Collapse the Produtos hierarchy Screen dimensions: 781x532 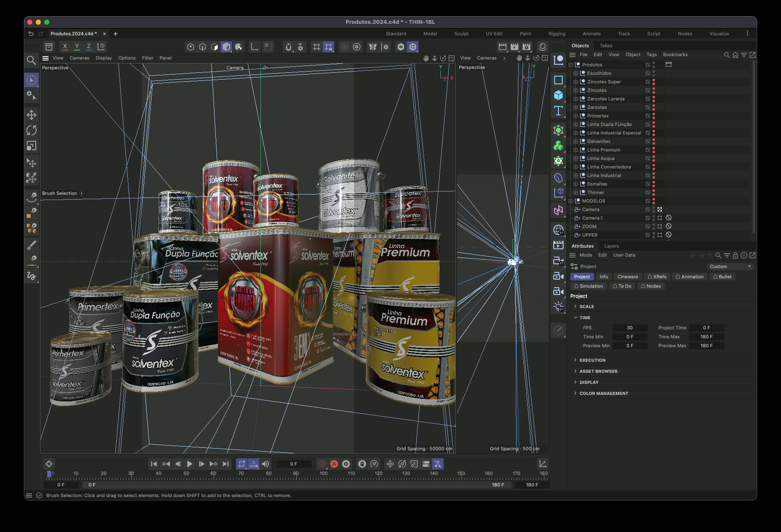570,65
